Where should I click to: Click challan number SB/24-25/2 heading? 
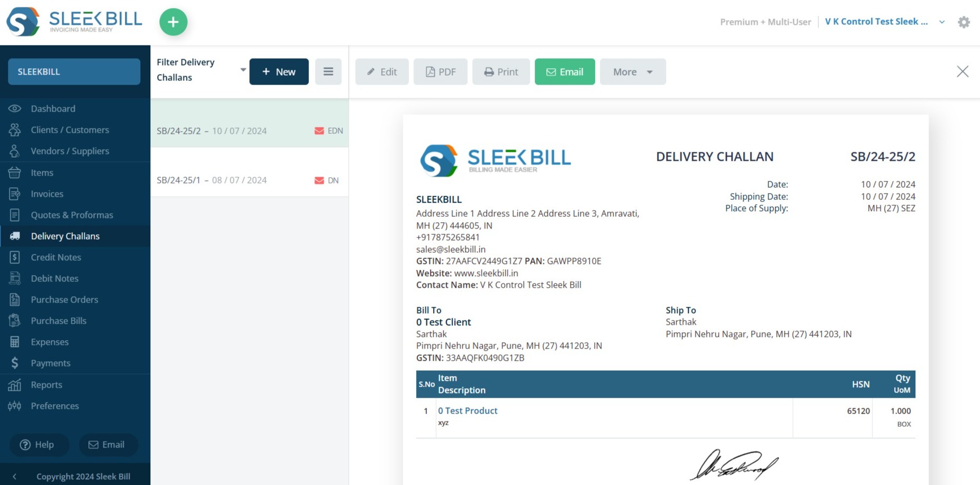883,157
